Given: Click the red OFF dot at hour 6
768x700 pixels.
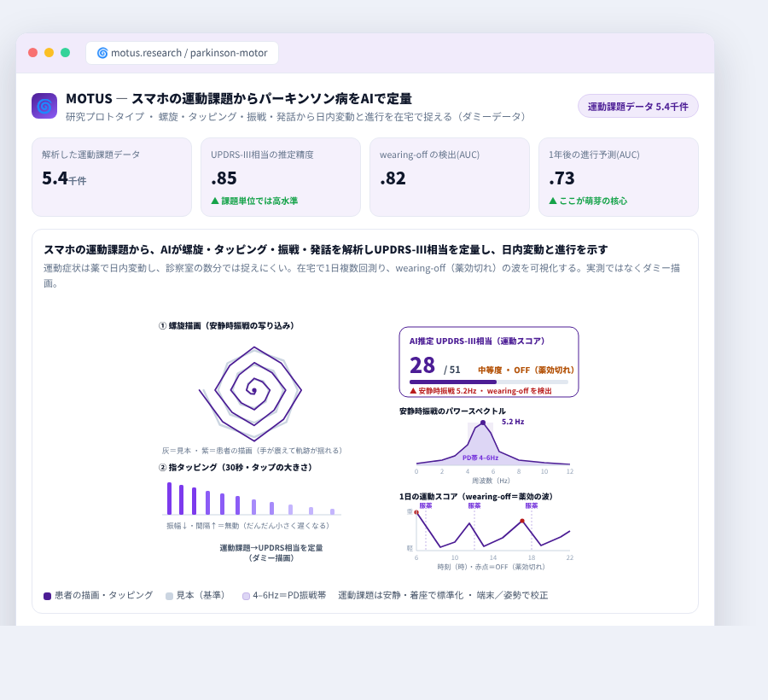Looking at the screenshot, I should point(416,512).
